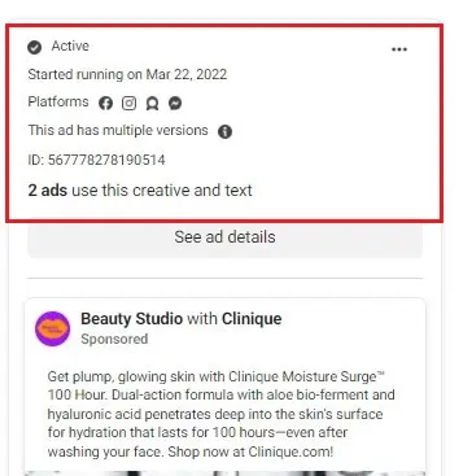
Task: Click the Facebook platform icon
Action: pyautogui.click(x=106, y=103)
